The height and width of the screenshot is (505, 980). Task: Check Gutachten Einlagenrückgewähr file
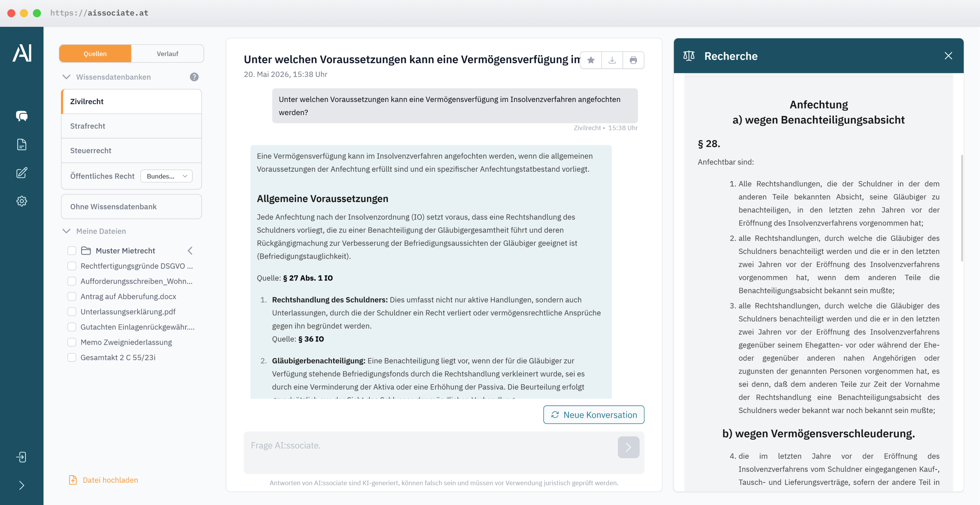click(72, 327)
